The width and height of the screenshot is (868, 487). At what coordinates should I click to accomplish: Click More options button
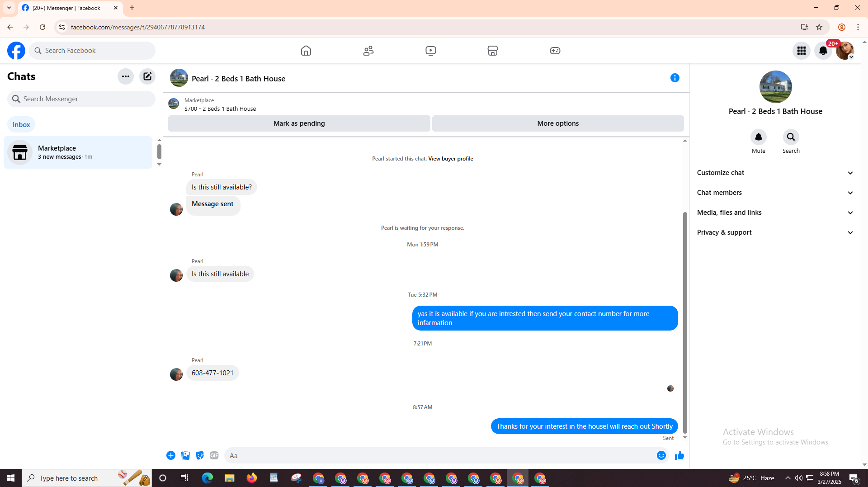click(x=558, y=123)
